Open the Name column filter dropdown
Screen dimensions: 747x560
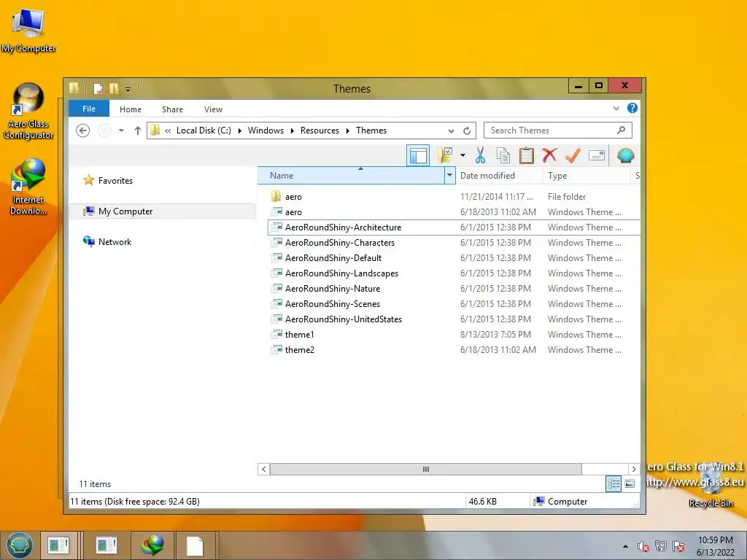tap(449, 175)
